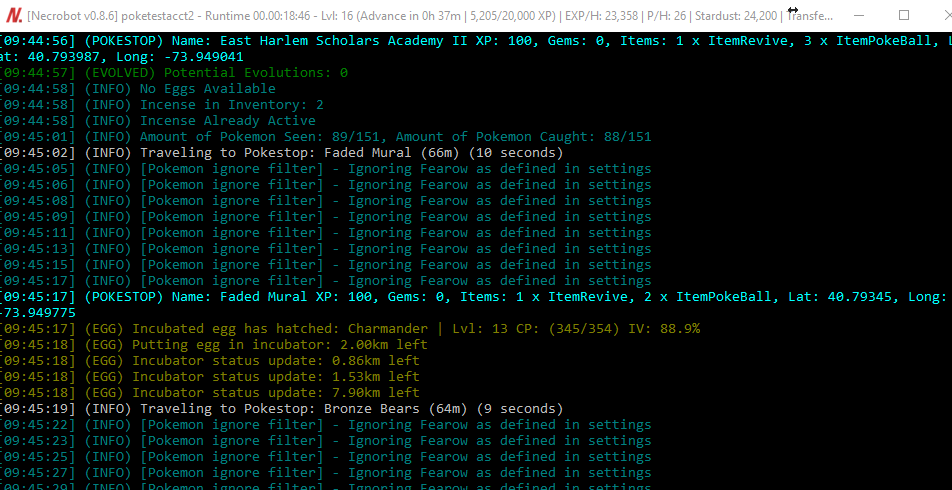The height and width of the screenshot is (490, 952).
Task: Click 'Traveling to Pokestop: Bronze Bears (64m)' line
Action: pyautogui.click(x=282, y=409)
